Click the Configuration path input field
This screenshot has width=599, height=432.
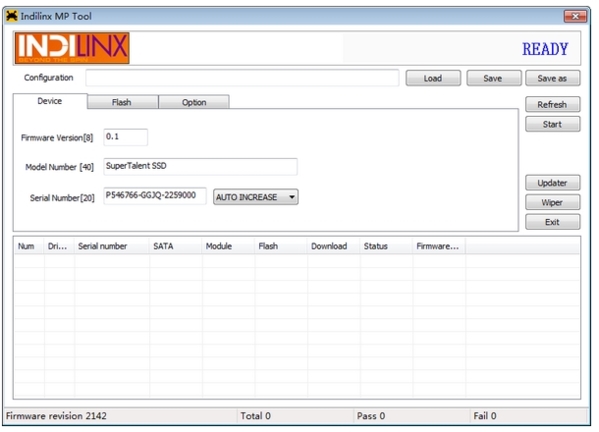243,78
